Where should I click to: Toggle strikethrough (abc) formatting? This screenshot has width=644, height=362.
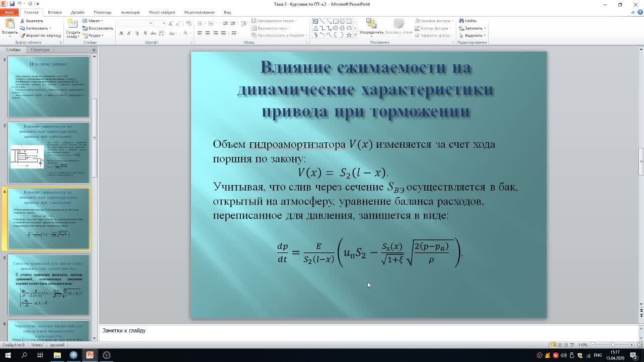pyautogui.click(x=153, y=33)
